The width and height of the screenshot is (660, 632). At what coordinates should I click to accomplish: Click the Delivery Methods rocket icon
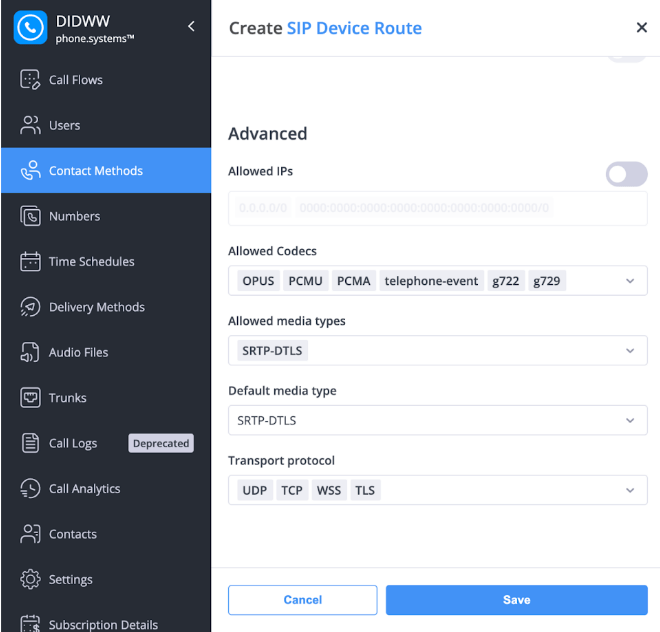click(30, 307)
